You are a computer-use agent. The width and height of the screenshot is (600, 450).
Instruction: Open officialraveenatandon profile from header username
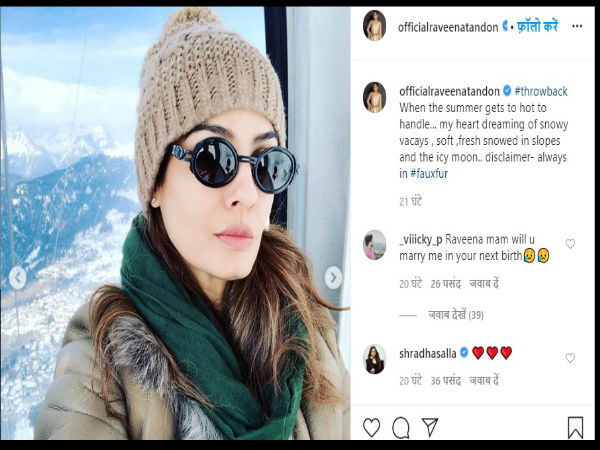pyautogui.click(x=448, y=27)
